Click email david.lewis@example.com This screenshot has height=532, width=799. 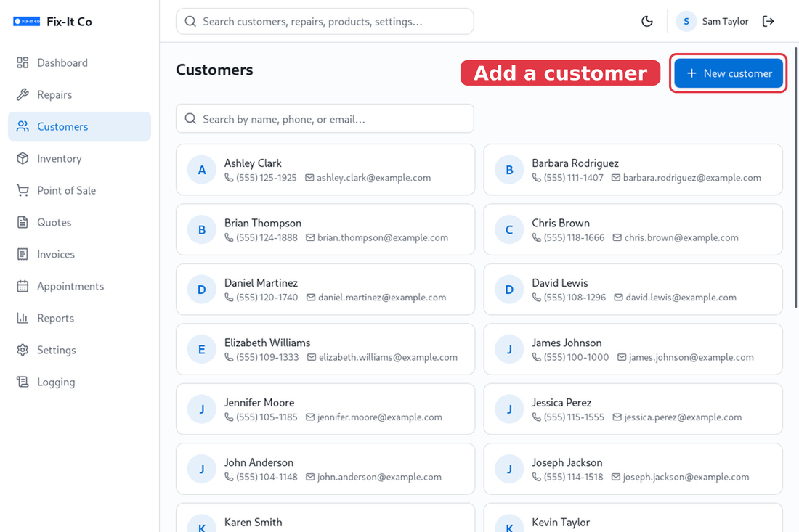(681, 298)
